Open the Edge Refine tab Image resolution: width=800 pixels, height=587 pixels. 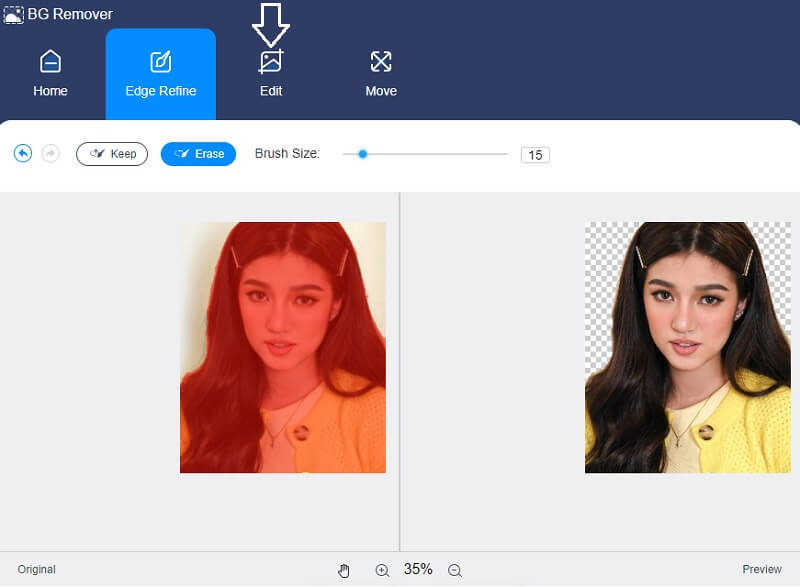[160, 75]
